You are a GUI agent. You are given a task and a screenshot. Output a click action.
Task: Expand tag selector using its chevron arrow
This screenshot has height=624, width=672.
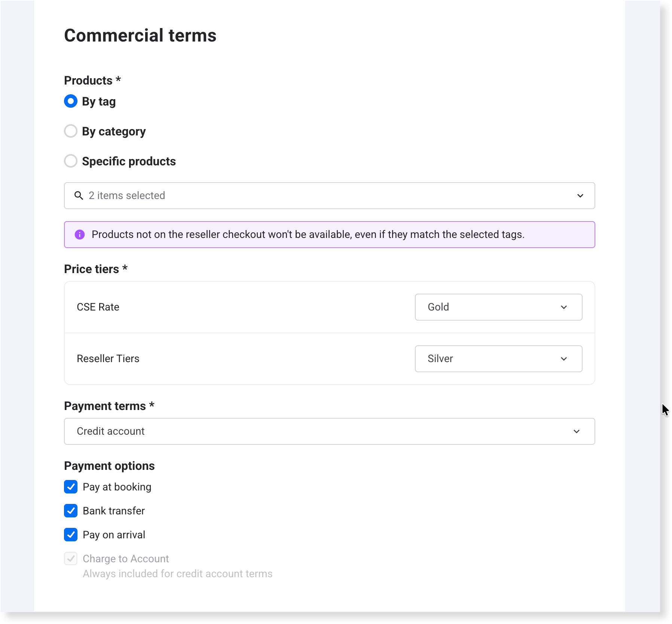pos(580,196)
